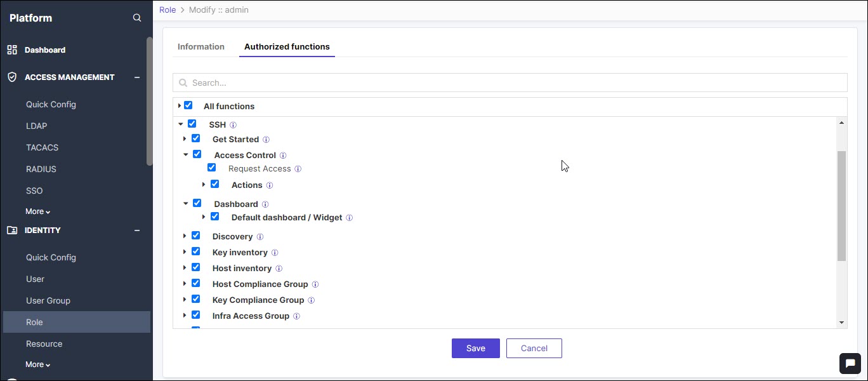The height and width of the screenshot is (381, 868).
Task: Expand the Discovery node arrow
Action: coord(185,236)
